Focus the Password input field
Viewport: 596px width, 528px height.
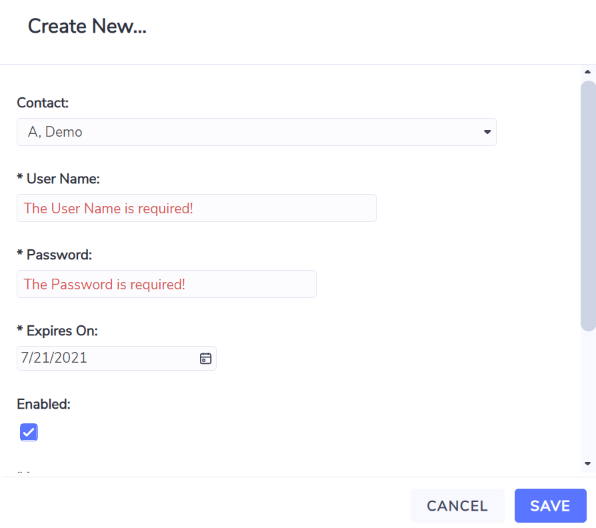point(166,284)
